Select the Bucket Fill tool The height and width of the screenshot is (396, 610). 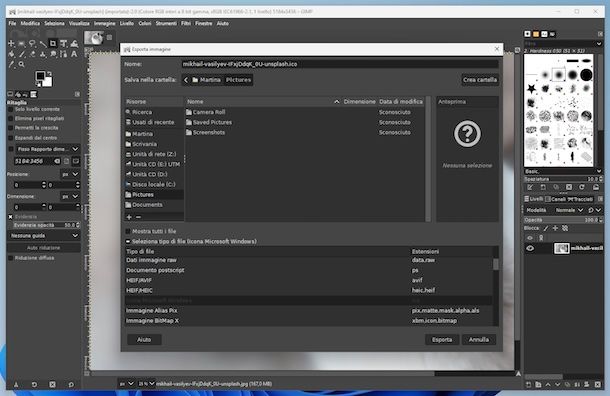pyautogui.click(x=11, y=54)
